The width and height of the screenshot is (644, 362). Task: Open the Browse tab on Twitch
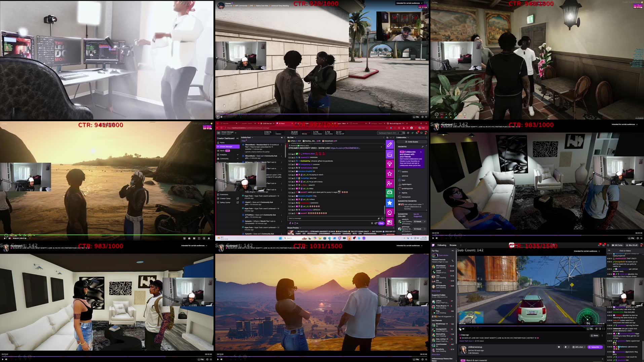tap(453, 245)
